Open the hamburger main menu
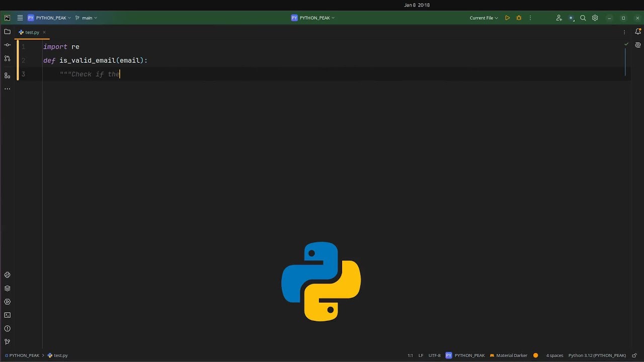The width and height of the screenshot is (644, 362). [20, 18]
